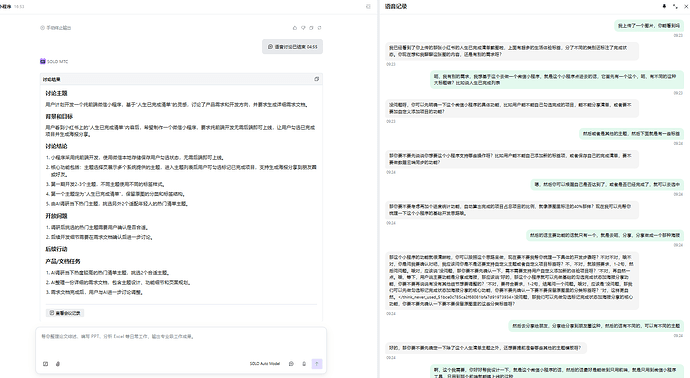Click the 语音记录 panel title

396,6
